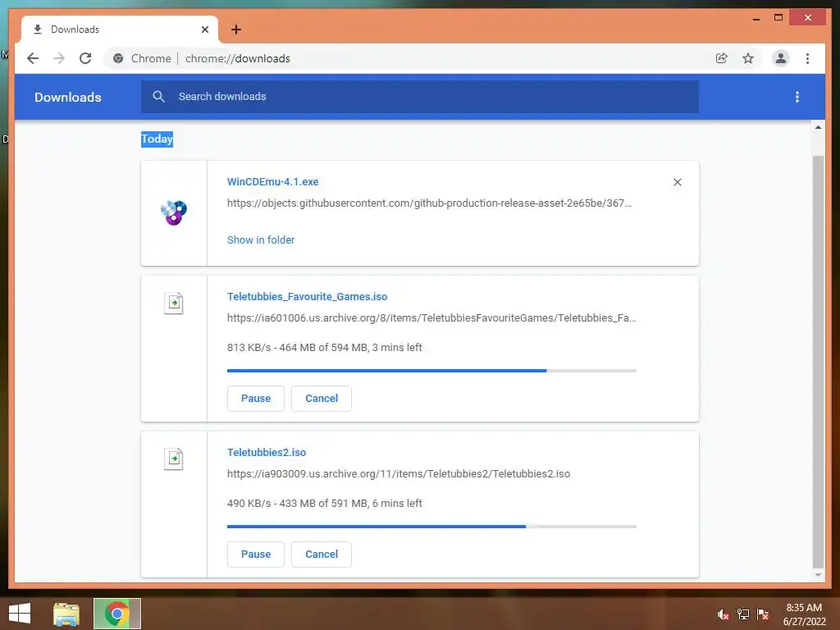Open the Downloads page more actions menu

(x=797, y=97)
